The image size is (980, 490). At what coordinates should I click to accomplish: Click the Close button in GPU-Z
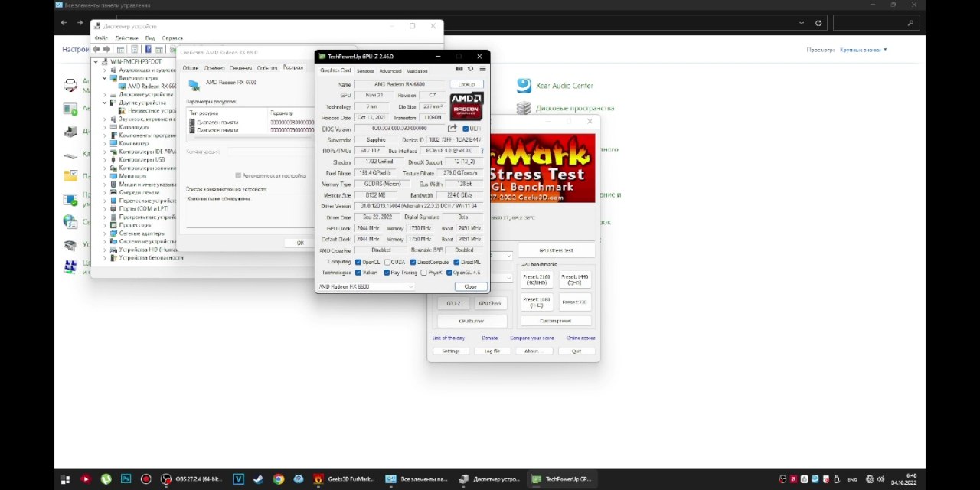click(x=470, y=286)
